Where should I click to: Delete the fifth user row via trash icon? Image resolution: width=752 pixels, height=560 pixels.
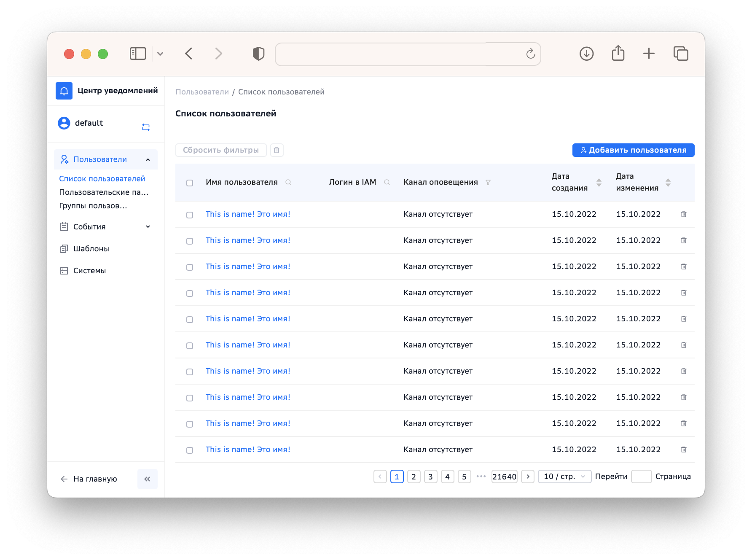click(x=684, y=319)
